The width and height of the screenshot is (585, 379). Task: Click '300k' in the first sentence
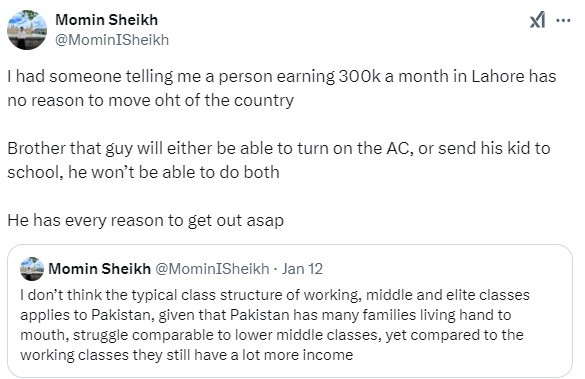tap(360, 76)
